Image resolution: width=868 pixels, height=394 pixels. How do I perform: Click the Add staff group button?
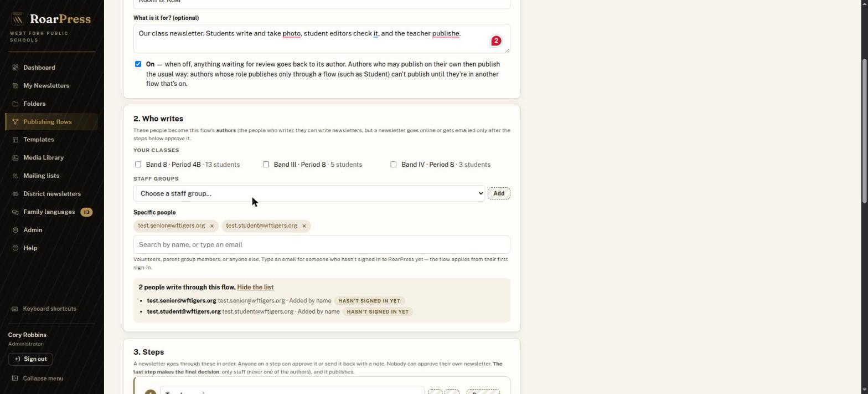[499, 193]
